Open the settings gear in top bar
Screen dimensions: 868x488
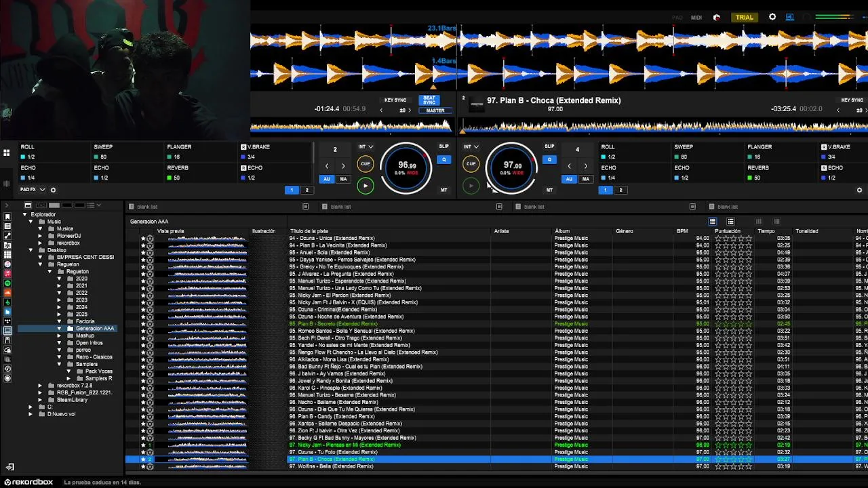click(x=772, y=17)
